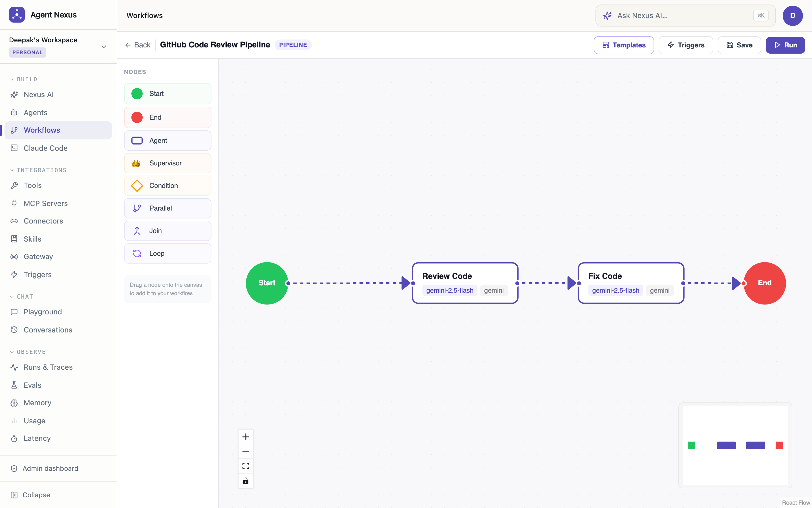Viewport: 812px width, 508px height.
Task: Click the Gateway broadcast icon
Action: coord(14,257)
